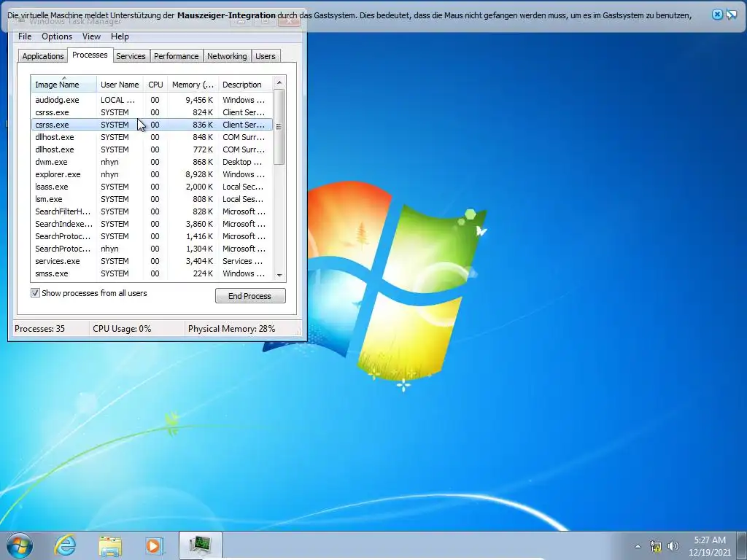
Task: Select the Task Manager taskbar button
Action: (x=200, y=545)
